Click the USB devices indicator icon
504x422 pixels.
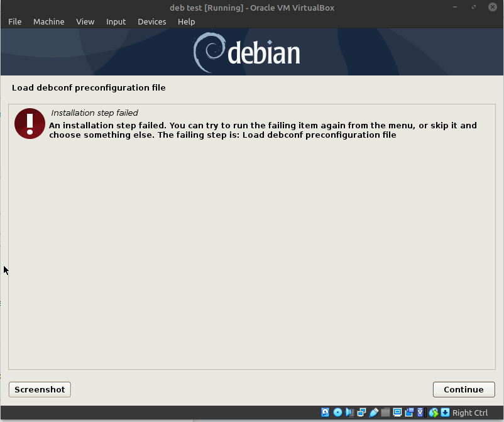[x=374, y=413]
